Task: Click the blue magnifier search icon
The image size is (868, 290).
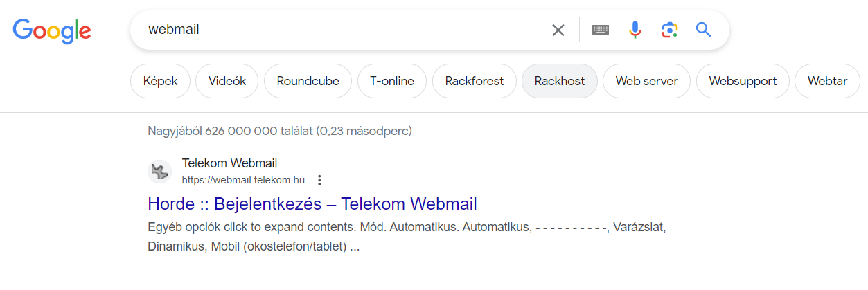Action: (x=704, y=30)
